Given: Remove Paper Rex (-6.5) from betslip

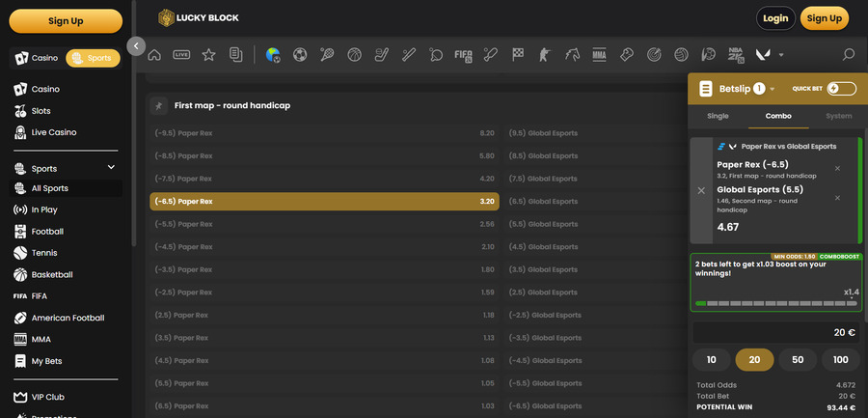Looking at the screenshot, I should pos(837,169).
